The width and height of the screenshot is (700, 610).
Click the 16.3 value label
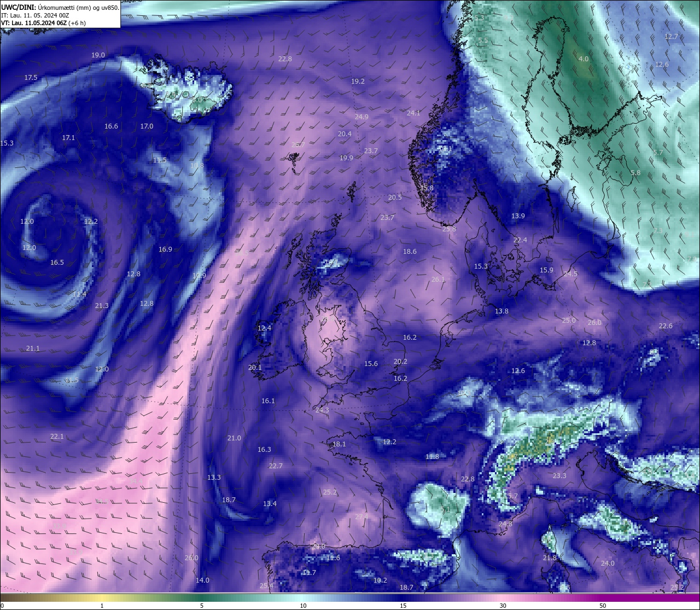[x=264, y=450]
